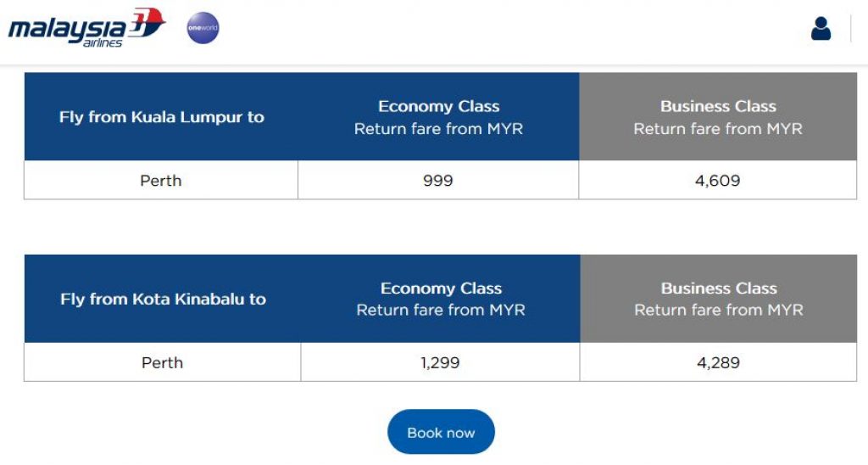Click the malaysia wordmark text in logo
Viewport: 868px width, 465px height.
68,29
